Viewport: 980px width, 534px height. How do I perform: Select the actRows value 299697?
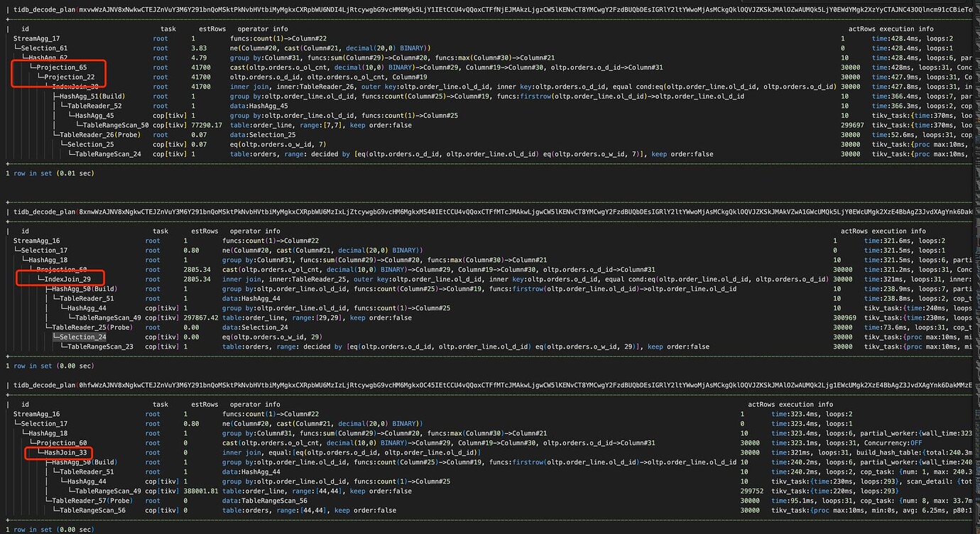(x=852, y=125)
